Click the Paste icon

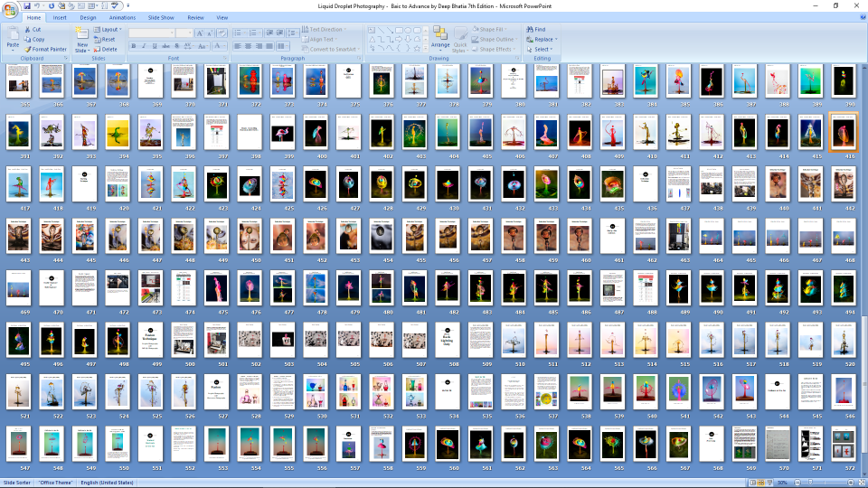[x=13, y=38]
